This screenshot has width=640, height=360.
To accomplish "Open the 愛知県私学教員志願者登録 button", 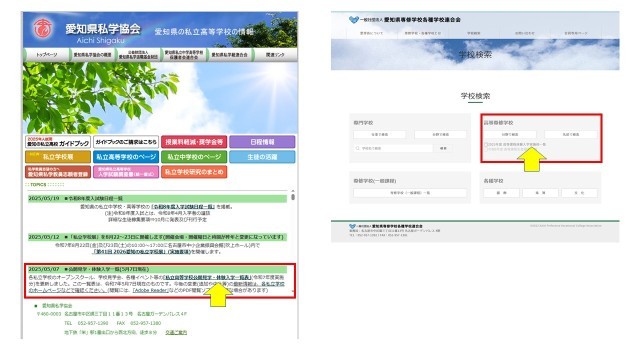I will pyautogui.click(x=58, y=172).
